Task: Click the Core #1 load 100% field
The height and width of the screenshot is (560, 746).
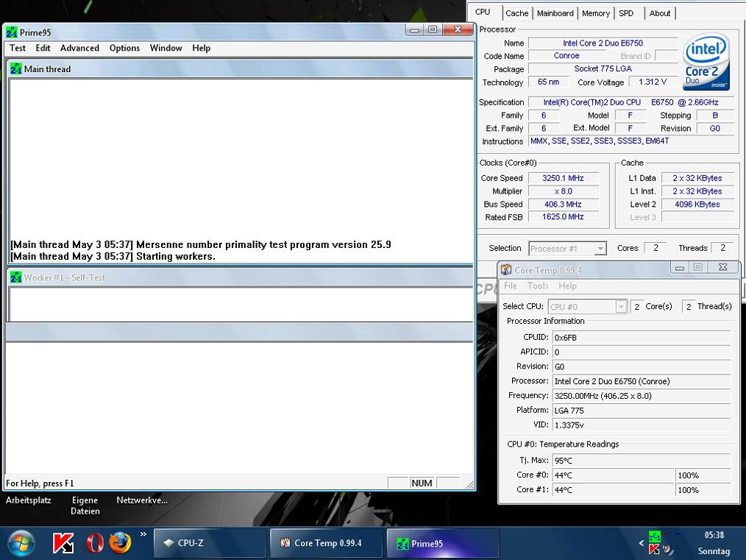Action: 703,489
